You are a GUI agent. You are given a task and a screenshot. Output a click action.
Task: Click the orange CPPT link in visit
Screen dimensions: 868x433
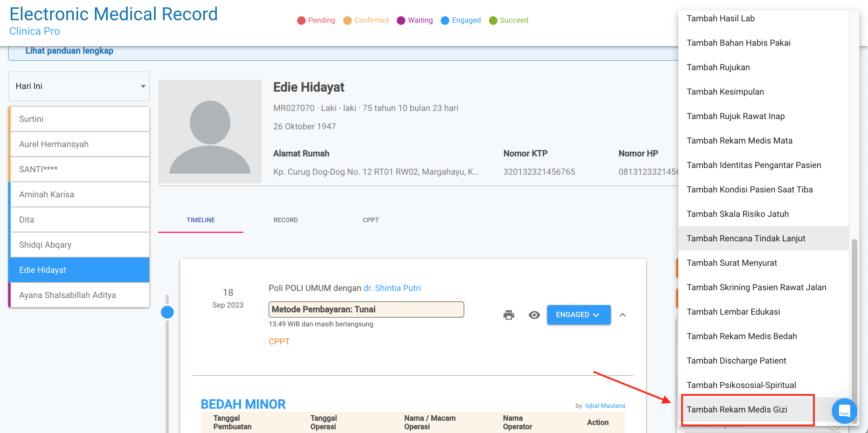point(279,342)
